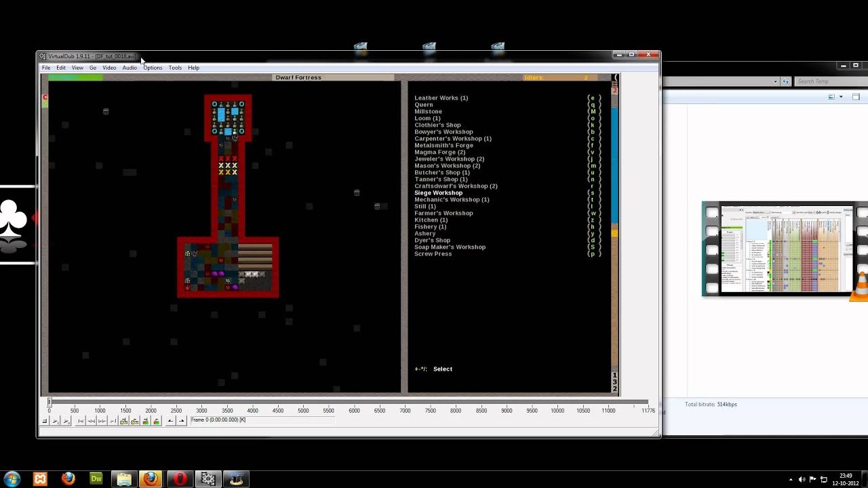Set the selection start mark-in
Image resolution: width=868 pixels, height=488 pixels.
(x=170, y=421)
